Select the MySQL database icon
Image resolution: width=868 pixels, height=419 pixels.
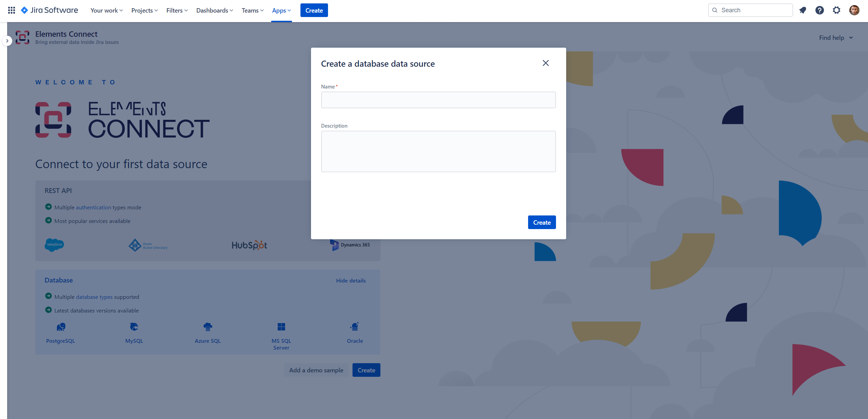134,327
